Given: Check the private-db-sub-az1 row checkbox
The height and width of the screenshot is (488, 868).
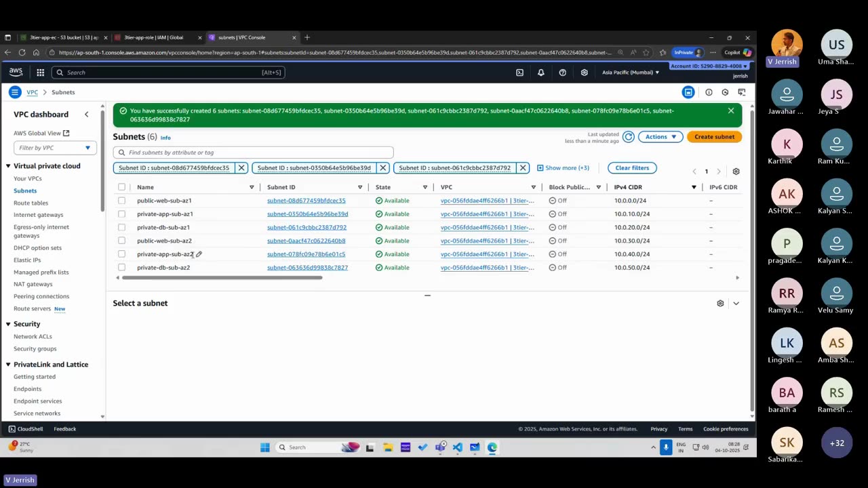Looking at the screenshot, I should pos(121,227).
